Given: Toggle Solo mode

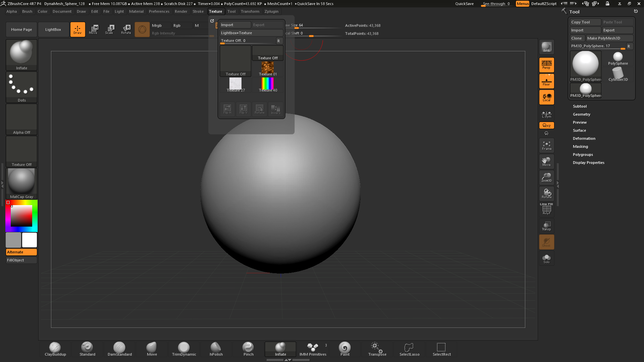Looking at the screenshot, I should coord(546,258).
